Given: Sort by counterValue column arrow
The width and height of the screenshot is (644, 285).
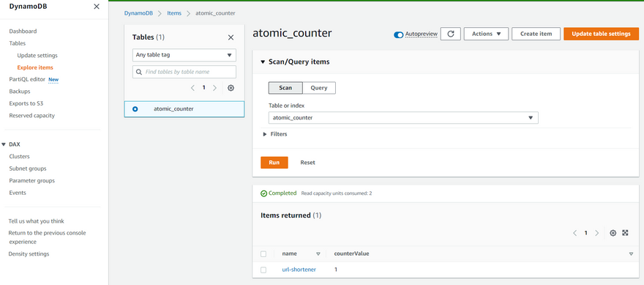Looking at the screenshot, I should tap(631, 253).
